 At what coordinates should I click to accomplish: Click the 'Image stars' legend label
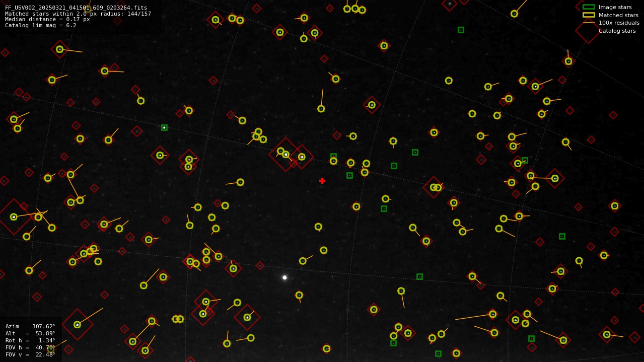pyautogui.click(x=615, y=7)
